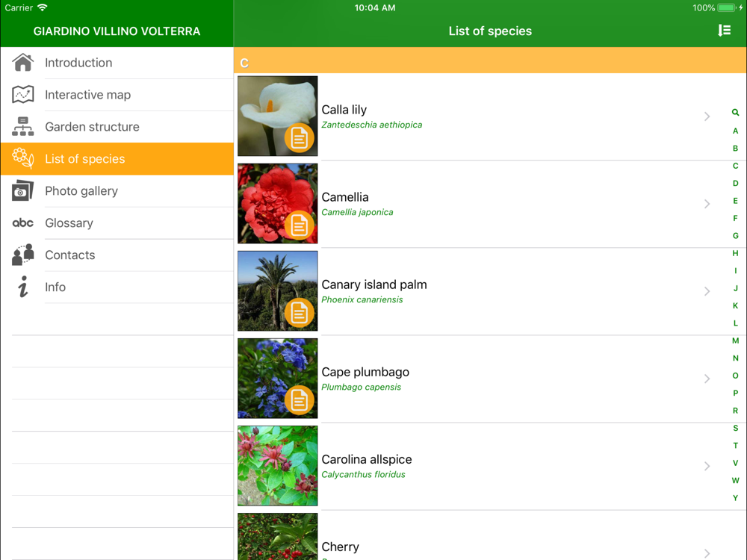Check the Wi-Fi status icon

pos(43,7)
